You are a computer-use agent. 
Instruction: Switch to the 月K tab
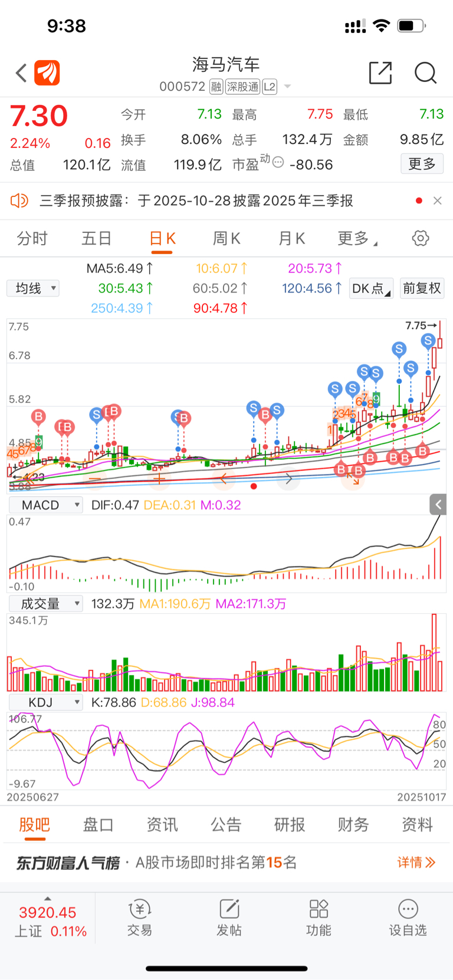click(291, 238)
